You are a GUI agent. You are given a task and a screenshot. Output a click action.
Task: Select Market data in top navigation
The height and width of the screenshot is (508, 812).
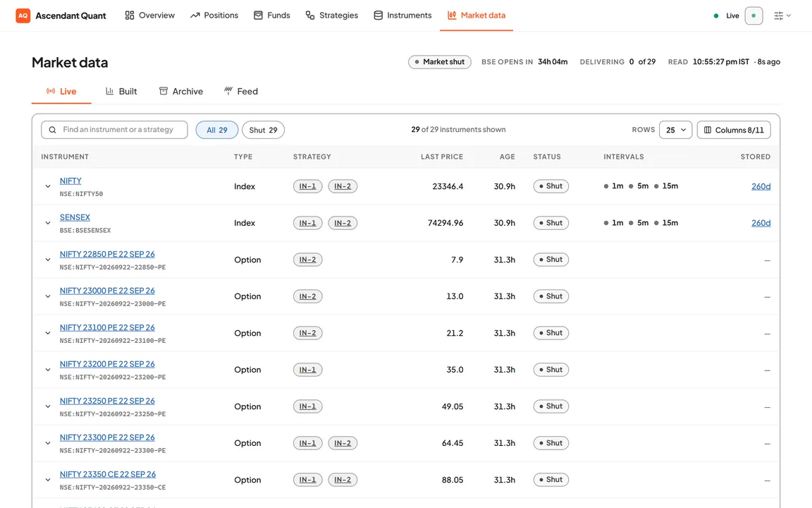coord(476,16)
